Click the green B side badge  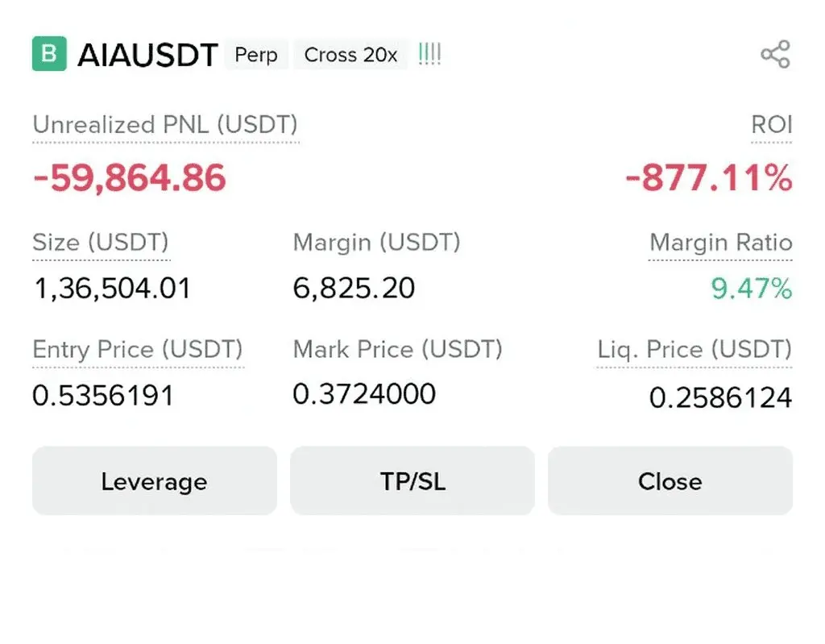click(x=49, y=54)
